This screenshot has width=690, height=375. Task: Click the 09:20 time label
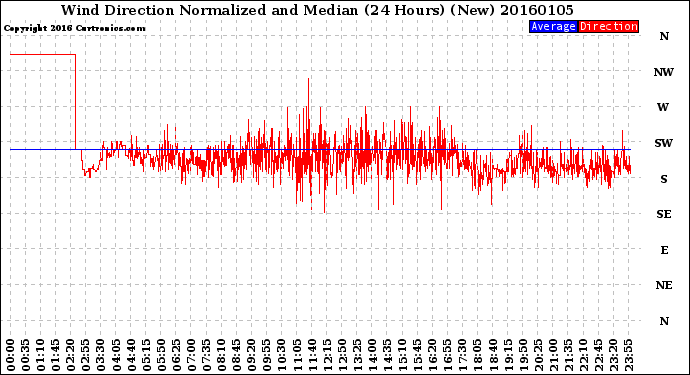[x=252, y=355]
